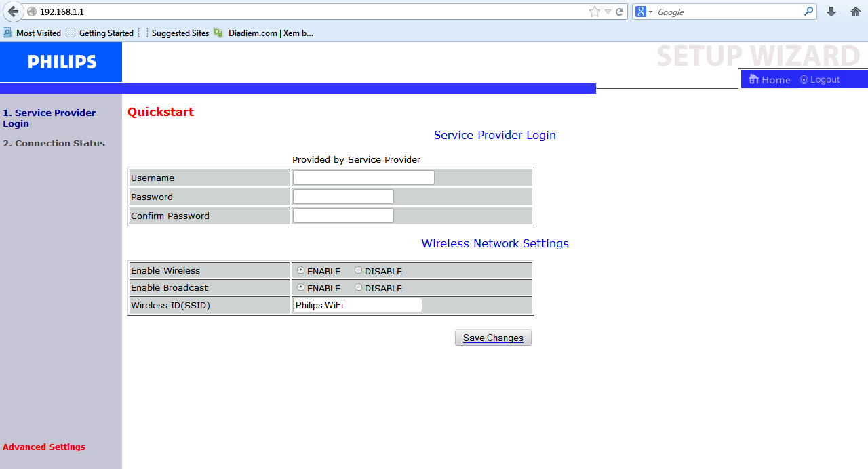This screenshot has height=469, width=868.
Task: Click the Wireless ID(SSID) label
Action: tap(170, 306)
